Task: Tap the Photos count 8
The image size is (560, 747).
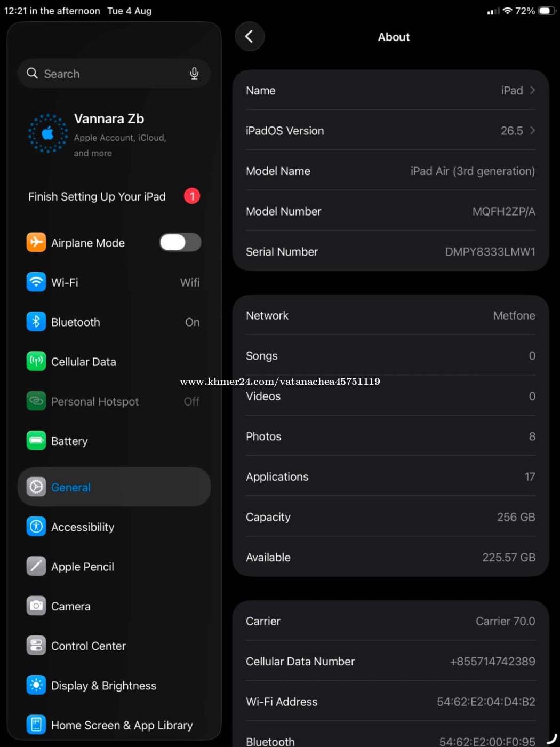Action: (532, 436)
